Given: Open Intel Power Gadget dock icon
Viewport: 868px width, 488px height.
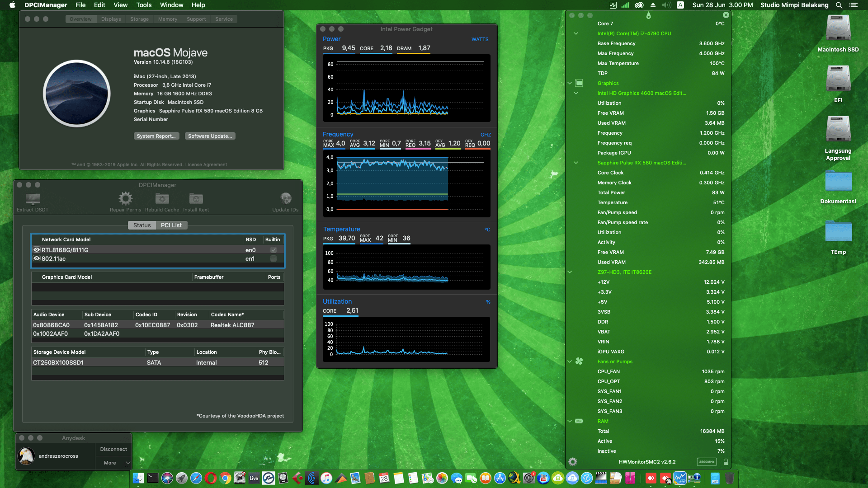Looking at the screenshot, I should tap(680, 478).
